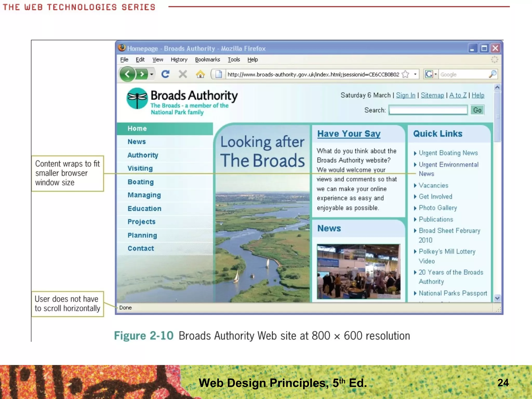This screenshot has width=532, height=399.
Task: Open the Get Involved quick link
Action: click(x=435, y=197)
